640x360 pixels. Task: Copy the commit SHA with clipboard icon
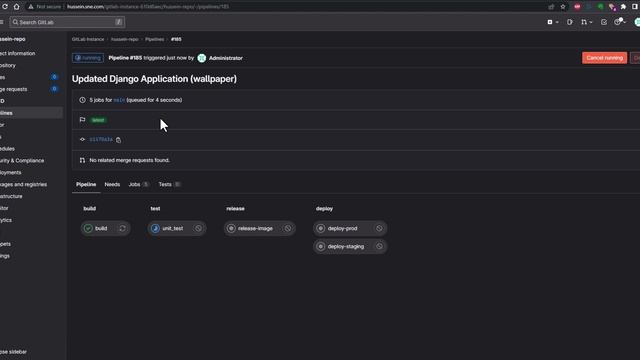pyautogui.click(x=118, y=140)
